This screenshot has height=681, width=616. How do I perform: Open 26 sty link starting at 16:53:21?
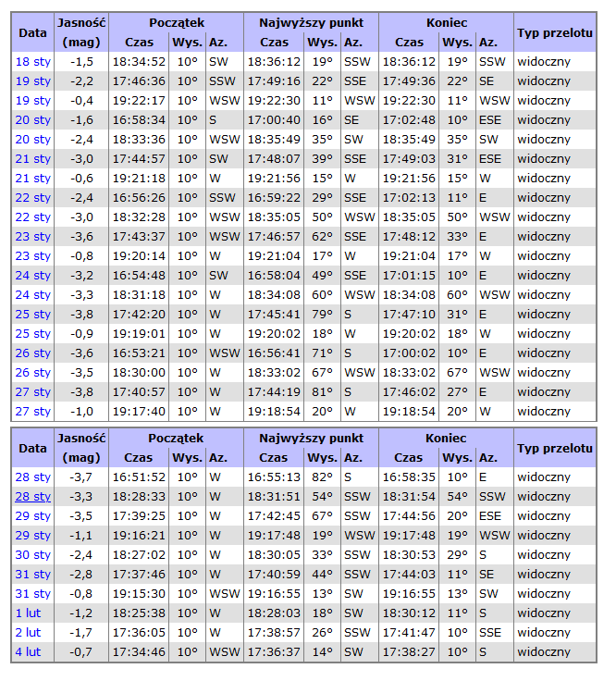click(x=33, y=353)
